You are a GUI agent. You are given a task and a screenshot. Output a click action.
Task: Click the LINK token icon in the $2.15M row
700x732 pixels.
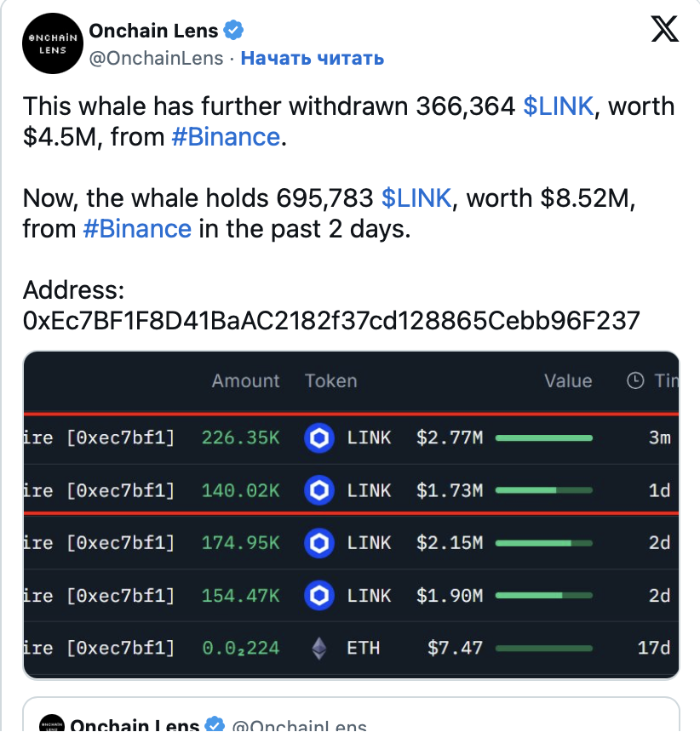click(x=318, y=543)
